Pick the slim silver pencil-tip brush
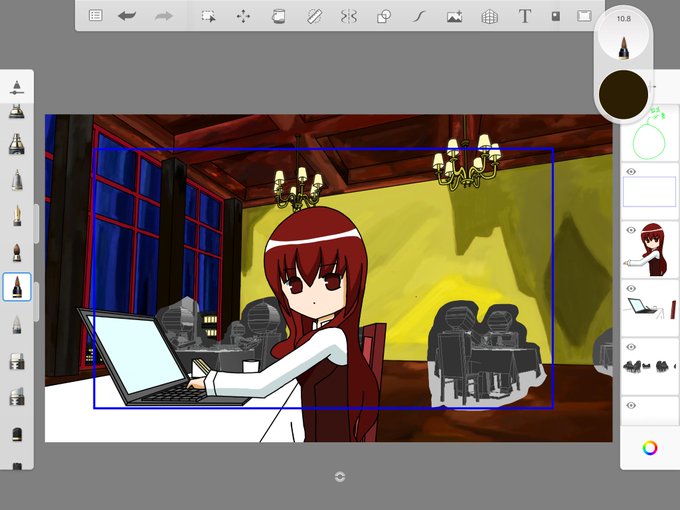680x510 pixels. coord(16,180)
